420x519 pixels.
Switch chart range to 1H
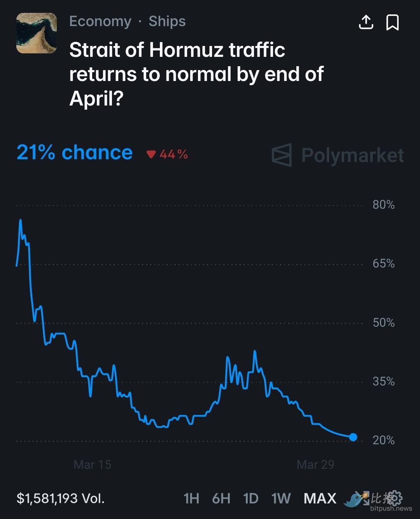click(x=191, y=498)
